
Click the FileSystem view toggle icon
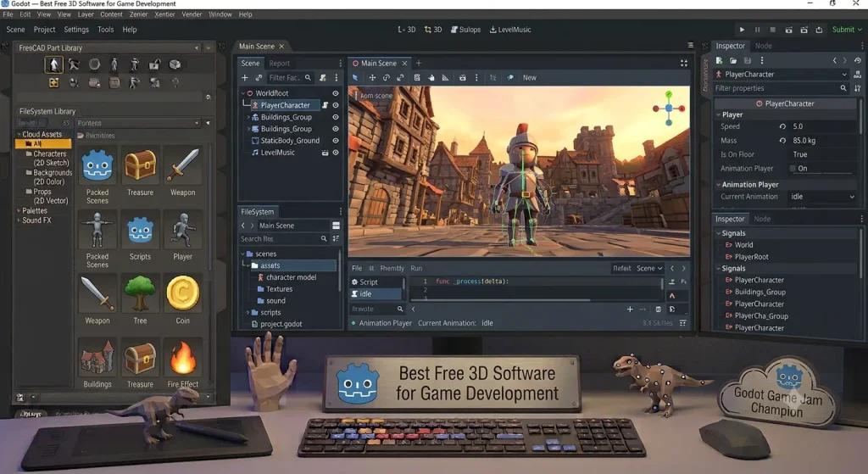tap(336, 226)
